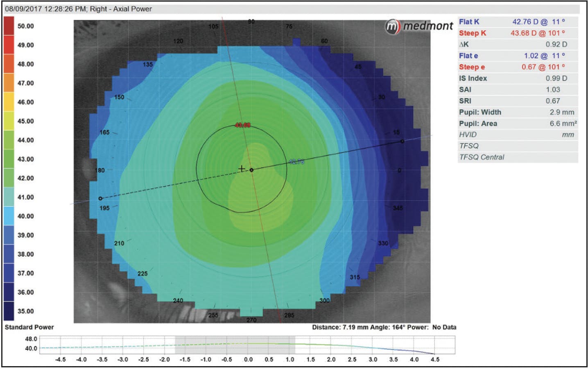
Task: Click the plus crosshair marker at map center
Action: tap(242, 169)
